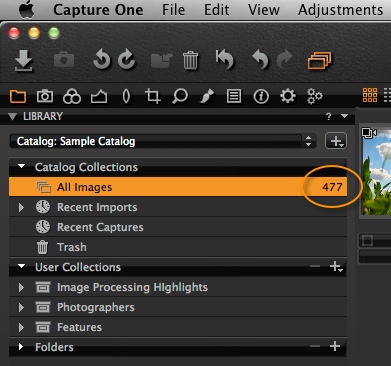Expand the Features group arrow
The height and width of the screenshot is (366, 391).
coord(21,327)
